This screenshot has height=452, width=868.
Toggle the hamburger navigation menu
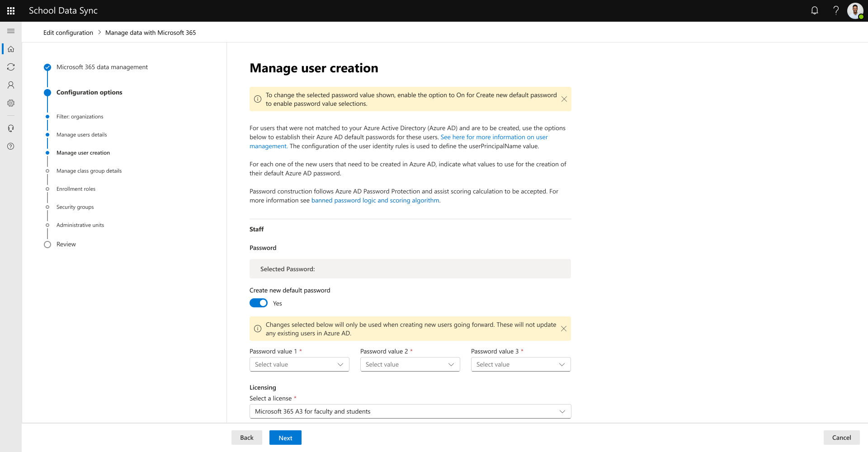point(11,31)
